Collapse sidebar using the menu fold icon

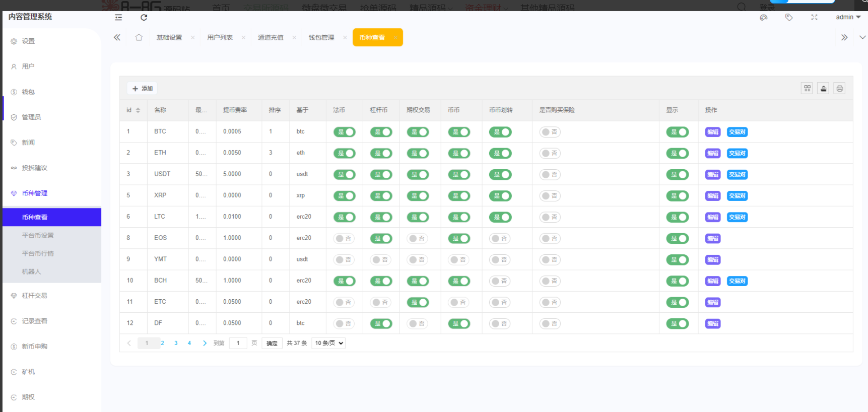[118, 18]
